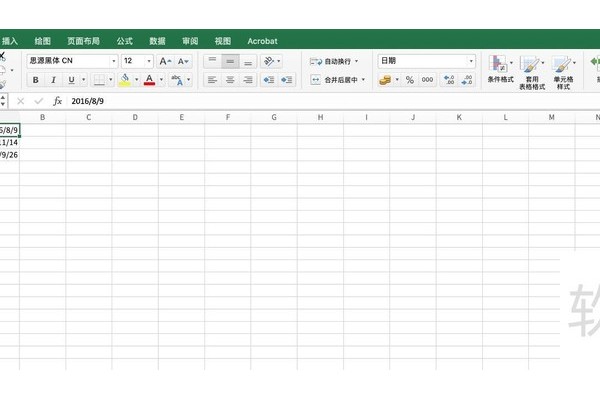Align text to bottom
The width and height of the screenshot is (600, 400).
(248, 61)
